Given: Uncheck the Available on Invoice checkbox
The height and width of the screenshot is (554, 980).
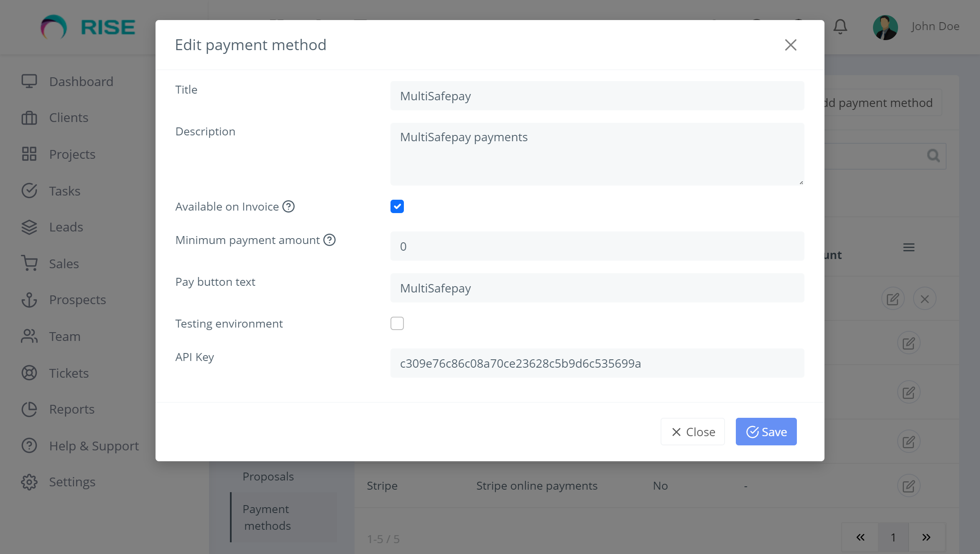Looking at the screenshot, I should (397, 206).
